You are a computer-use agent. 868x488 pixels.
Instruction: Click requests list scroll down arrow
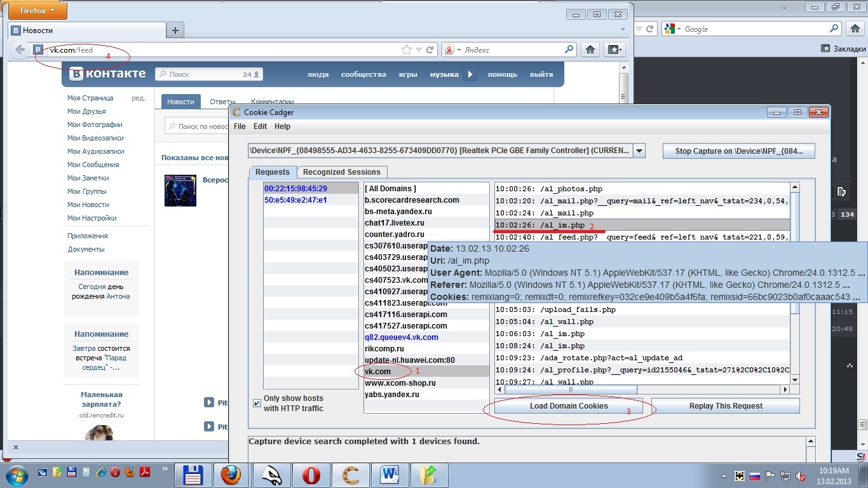795,380
